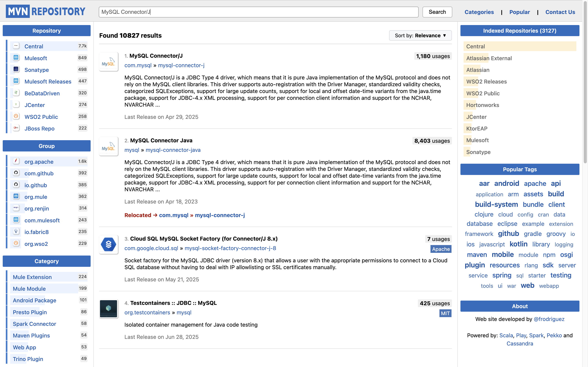Click into the search input field
Viewport: 588px width, 367px height.
click(258, 12)
